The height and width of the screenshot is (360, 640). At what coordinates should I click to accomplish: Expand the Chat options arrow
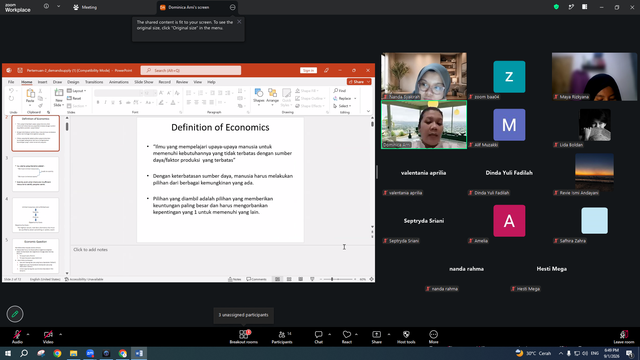coord(329,334)
